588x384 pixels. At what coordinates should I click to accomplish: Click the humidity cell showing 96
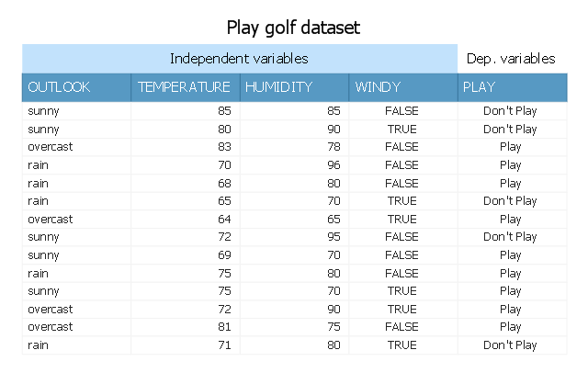(333, 165)
